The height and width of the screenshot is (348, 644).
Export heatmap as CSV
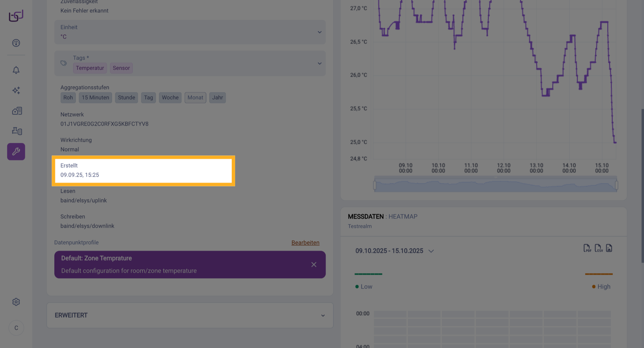[x=598, y=248]
